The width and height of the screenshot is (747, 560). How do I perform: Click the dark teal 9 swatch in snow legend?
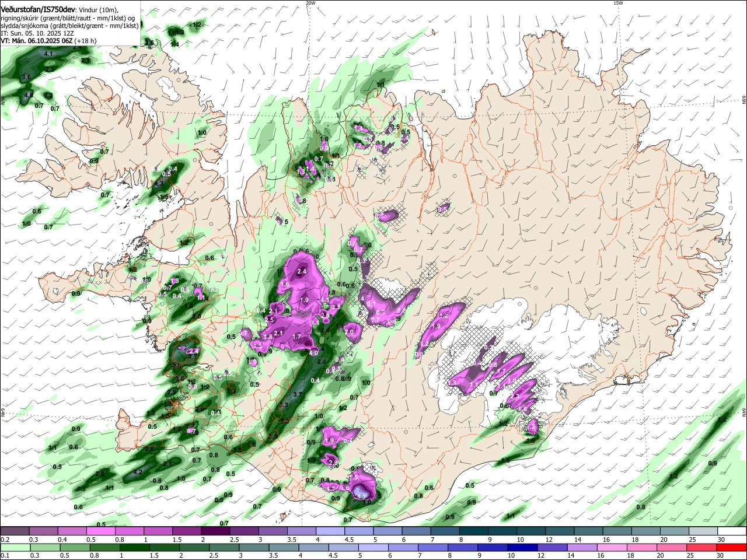pos(502,531)
